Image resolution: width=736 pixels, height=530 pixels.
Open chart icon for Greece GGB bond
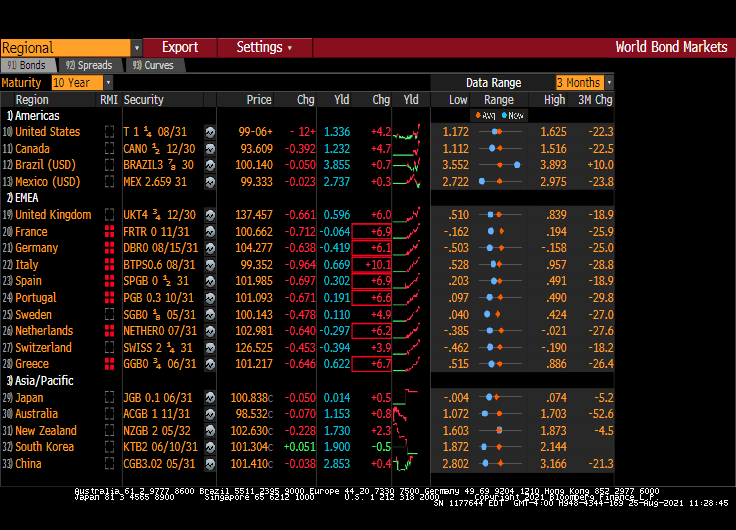tap(210, 364)
